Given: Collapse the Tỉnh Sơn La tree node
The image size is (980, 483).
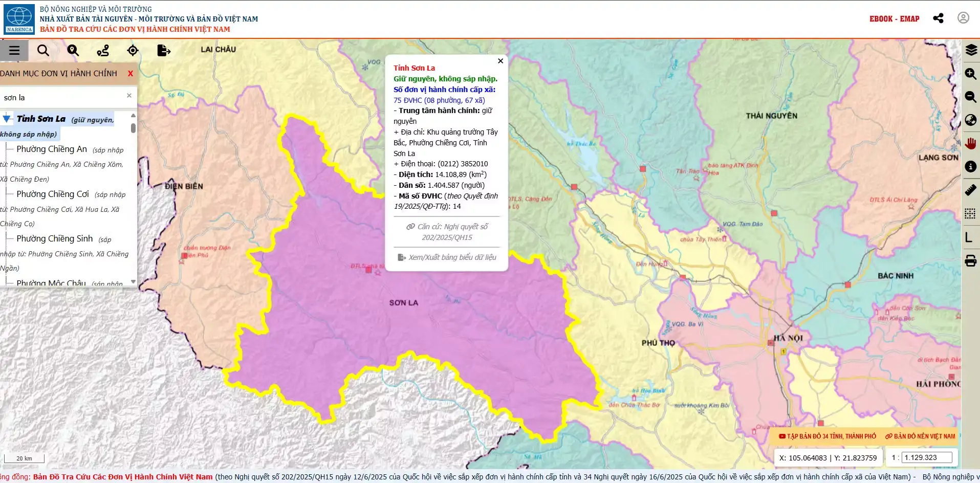Looking at the screenshot, I should pyautogui.click(x=6, y=119).
